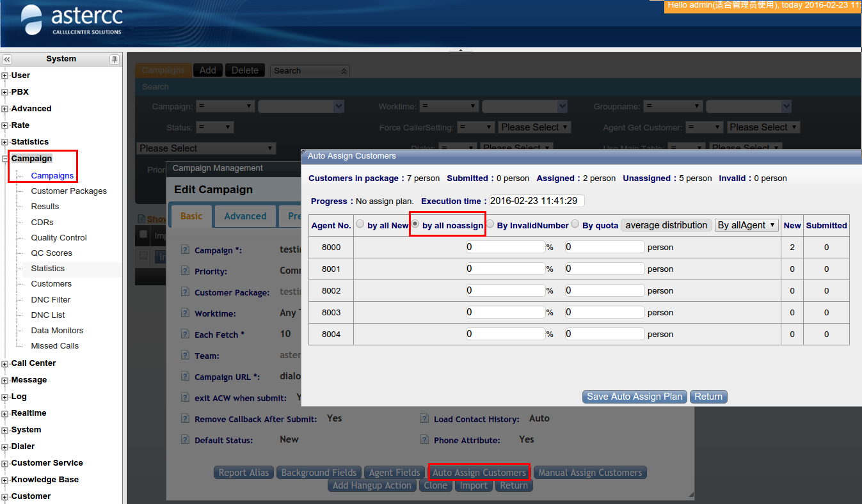Viewport: 862px width, 504px height.
Task: Select the 'By InvalidNumber' radio option
Action: [490, 224]
